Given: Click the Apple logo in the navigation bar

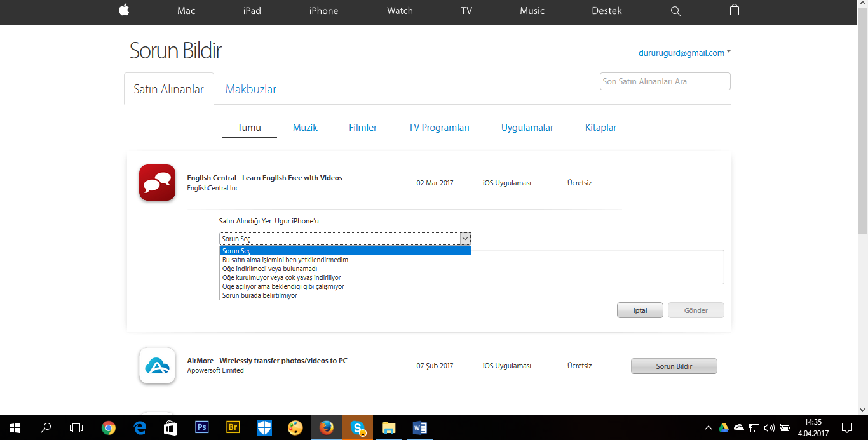Looking at the screenshot, I should 124,10.
